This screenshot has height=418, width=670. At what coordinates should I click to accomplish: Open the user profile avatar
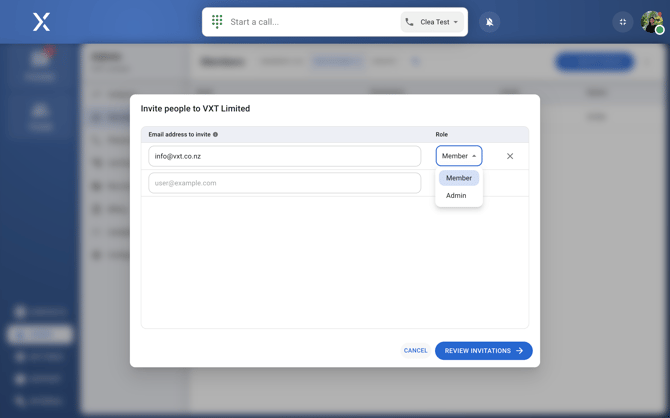652,22
